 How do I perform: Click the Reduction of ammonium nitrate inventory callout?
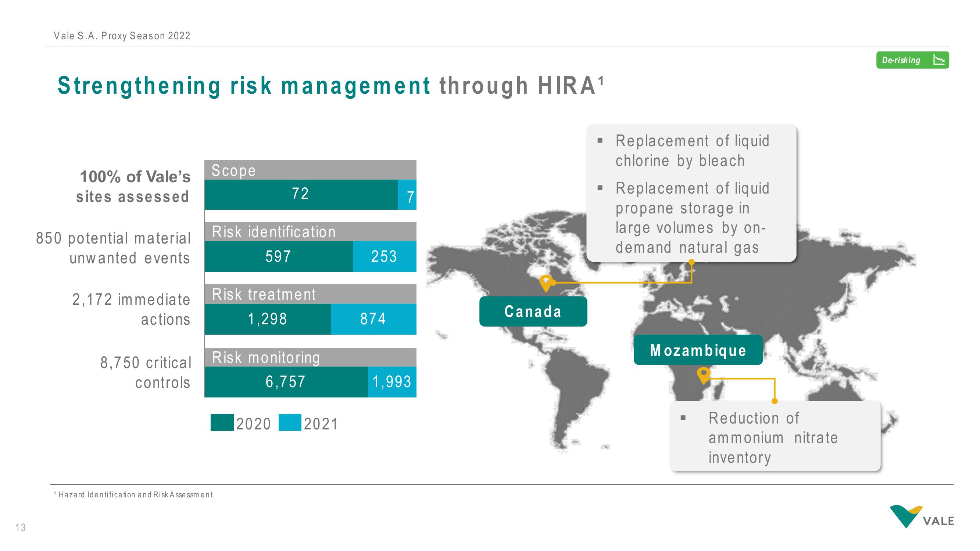(x=775, y=436)
